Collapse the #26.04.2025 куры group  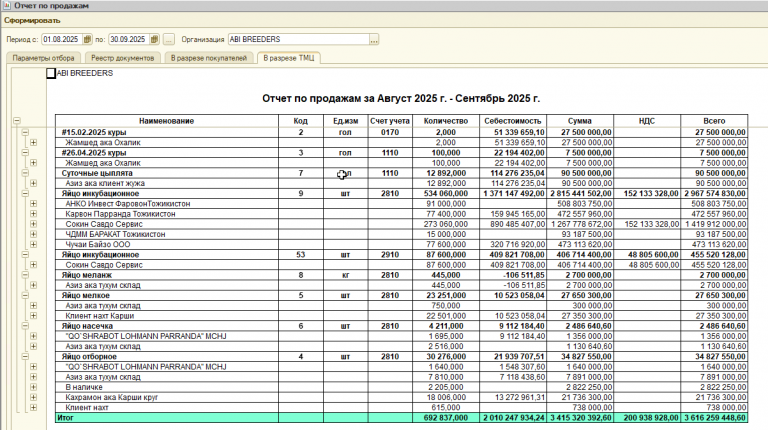25,153
